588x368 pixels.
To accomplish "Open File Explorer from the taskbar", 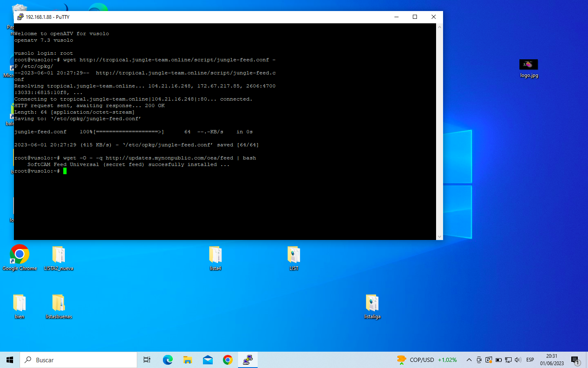I will coord(187,360).
